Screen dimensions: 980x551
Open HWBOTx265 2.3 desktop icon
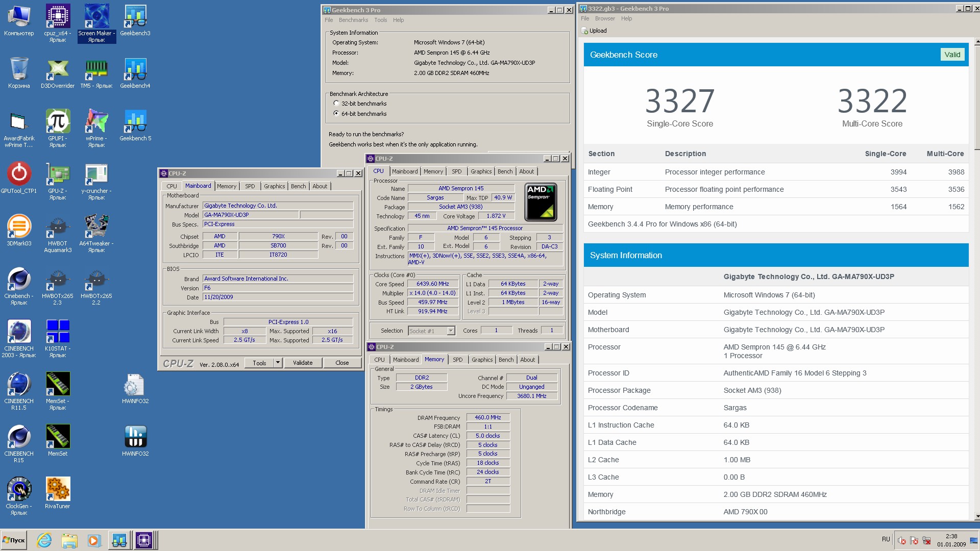pyautogui.click(x=58, y=286)
